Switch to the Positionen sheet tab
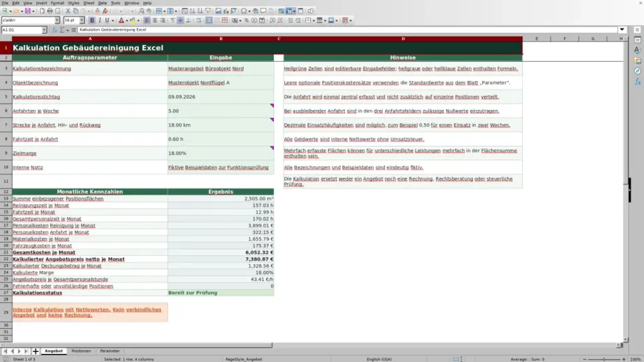 81,351
